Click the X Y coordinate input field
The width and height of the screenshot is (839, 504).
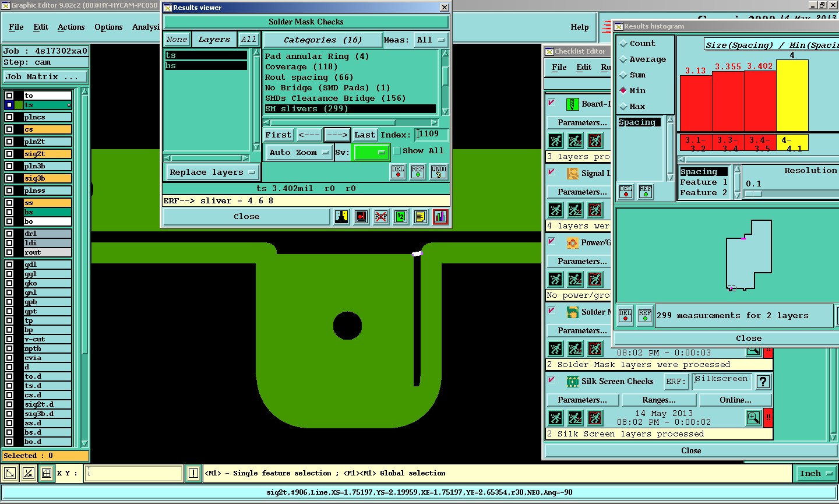point(134,473)
